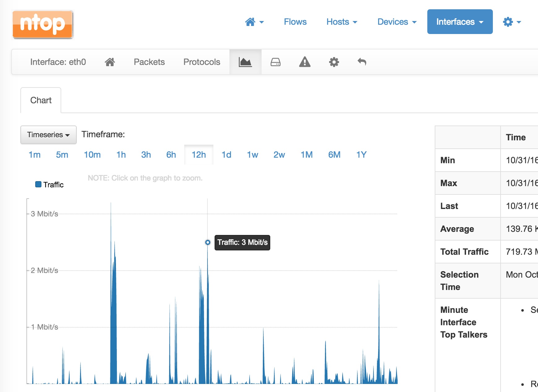Expand the Timeseries dropdown
538x392 pixels.
(x=49, y=135)
